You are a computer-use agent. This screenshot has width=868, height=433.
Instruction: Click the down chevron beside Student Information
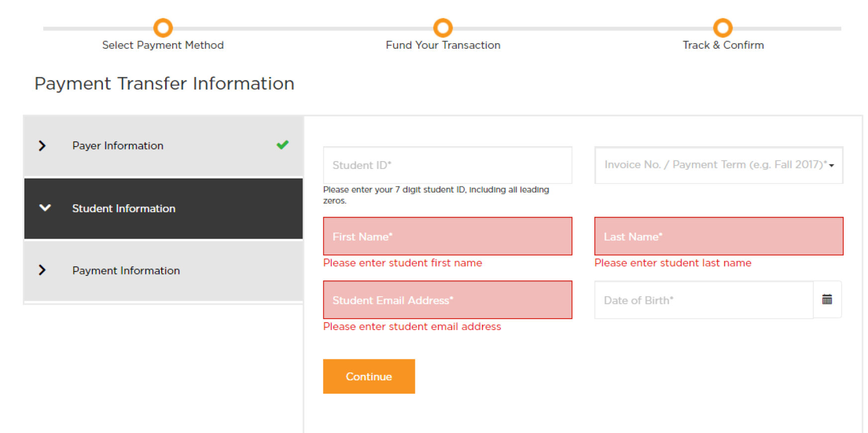(x=45, y=208)
